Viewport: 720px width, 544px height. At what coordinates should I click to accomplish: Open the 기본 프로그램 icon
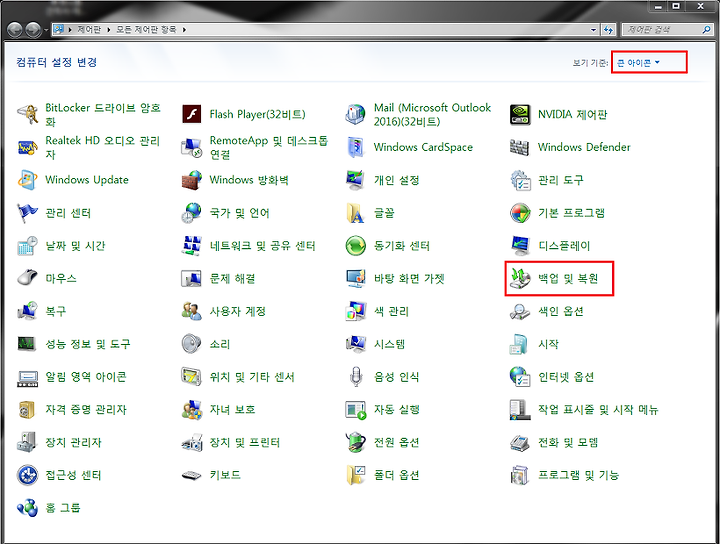pyautogui.click(x=520, y=213)
